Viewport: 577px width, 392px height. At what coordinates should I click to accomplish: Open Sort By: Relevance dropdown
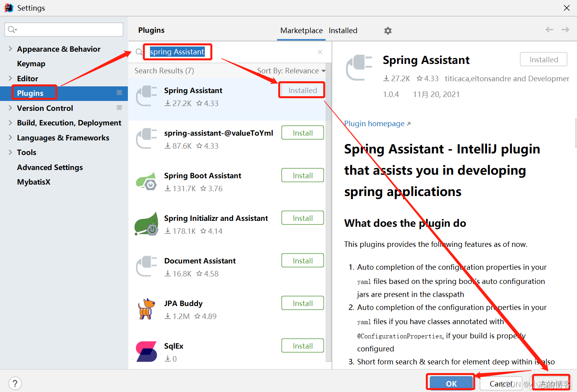click(291, 71)
